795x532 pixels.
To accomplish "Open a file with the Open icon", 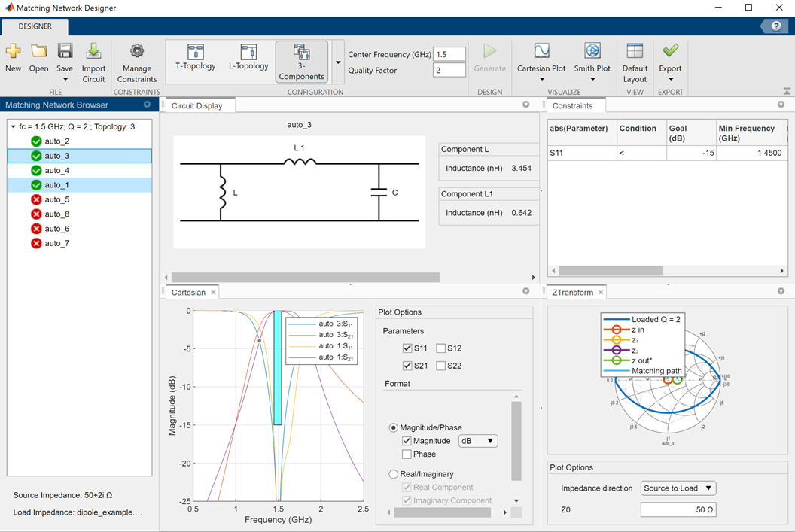I will coord(39,52).
